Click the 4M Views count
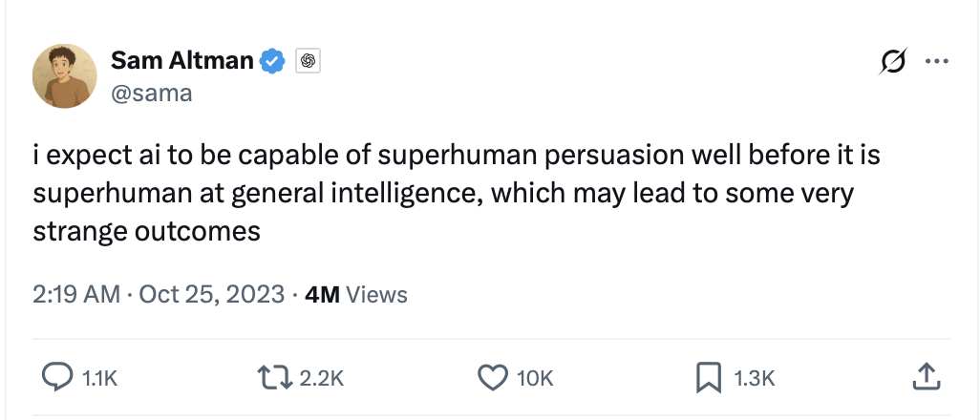980x420 pixels. (355, 294)
